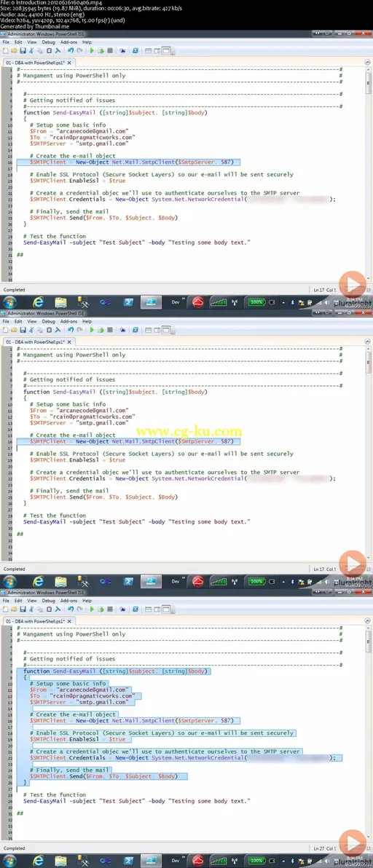Viewport: 373px width, 868px height.
Task: Click the New script icon in the first frame
Action: (6, 50)
